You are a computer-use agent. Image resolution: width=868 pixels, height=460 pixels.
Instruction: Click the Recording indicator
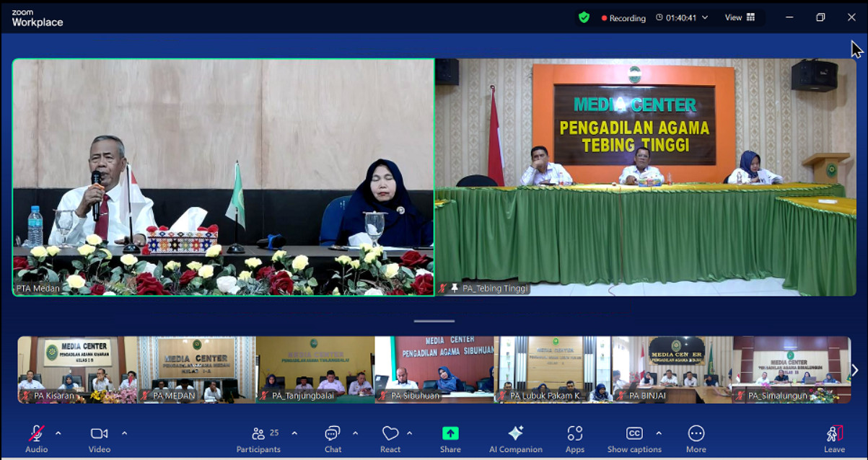(623, 18)
